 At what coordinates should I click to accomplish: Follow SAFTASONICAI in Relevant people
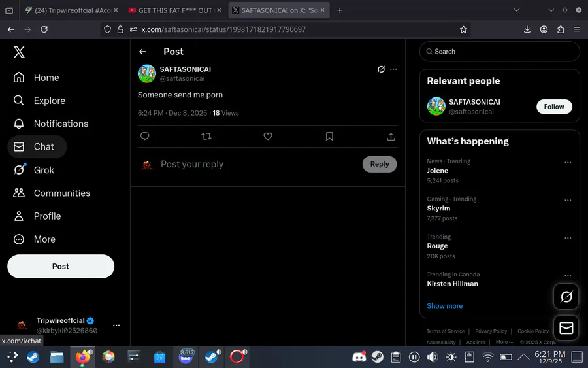(554, 107)
